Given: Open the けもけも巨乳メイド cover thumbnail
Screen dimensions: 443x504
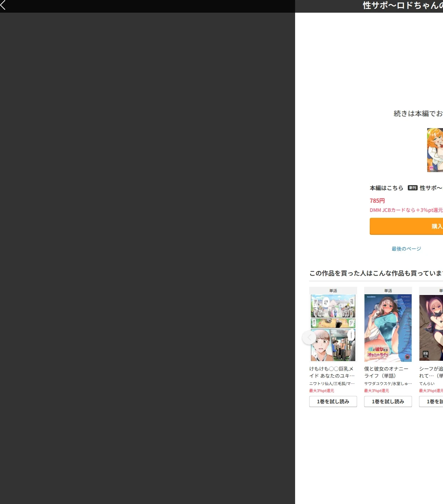Looking at the screenshot, I should (333, 328).
